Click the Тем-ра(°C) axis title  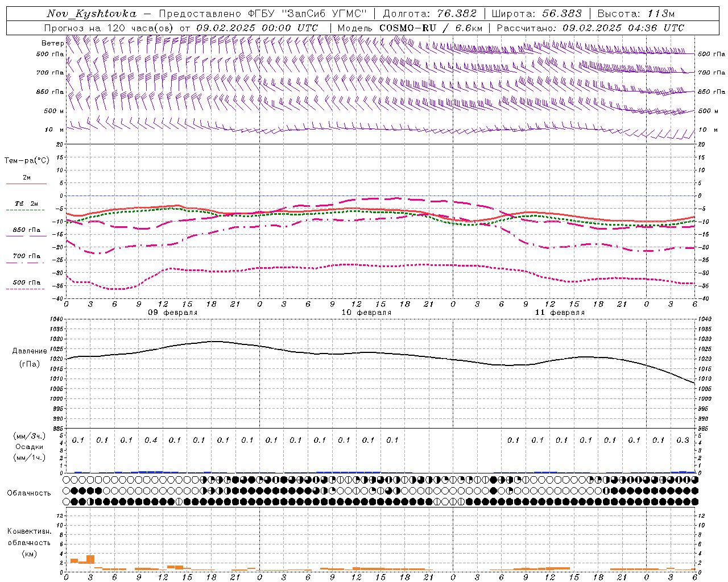click(x=27, y=161)
